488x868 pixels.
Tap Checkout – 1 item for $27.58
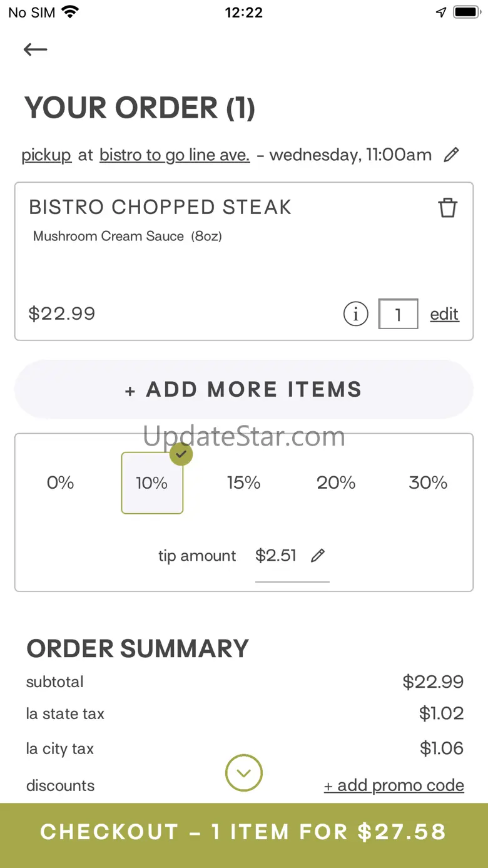coord(244,832)
